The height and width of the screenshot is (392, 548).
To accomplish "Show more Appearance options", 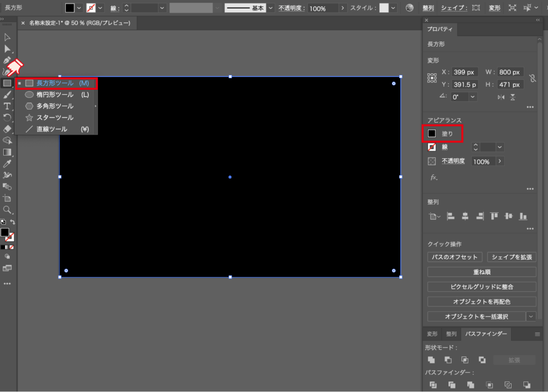I will pyautogui.click(x=530, y=189).
